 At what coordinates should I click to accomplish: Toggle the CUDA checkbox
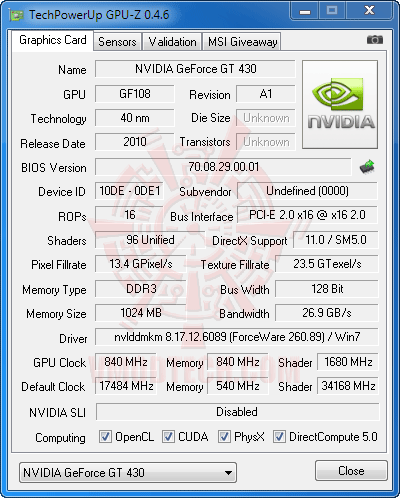168,436
